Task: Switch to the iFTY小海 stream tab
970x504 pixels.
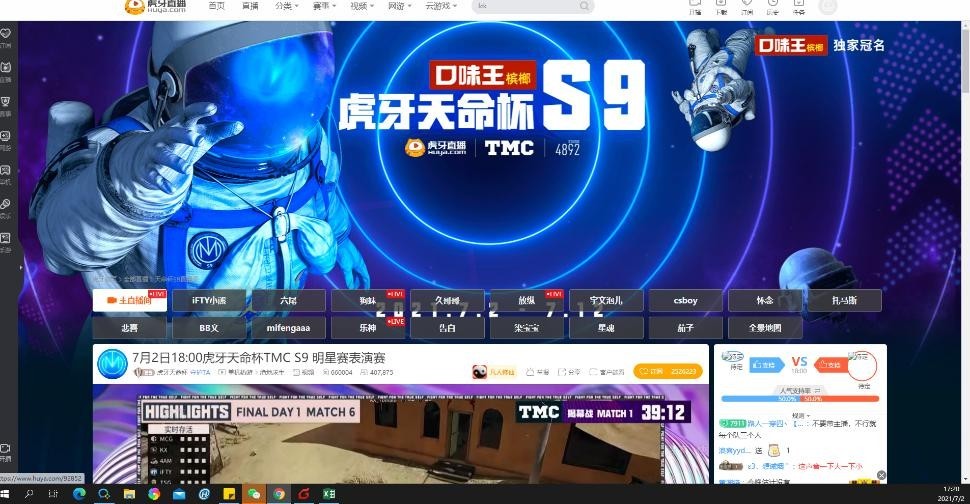Action: point(209,301)
